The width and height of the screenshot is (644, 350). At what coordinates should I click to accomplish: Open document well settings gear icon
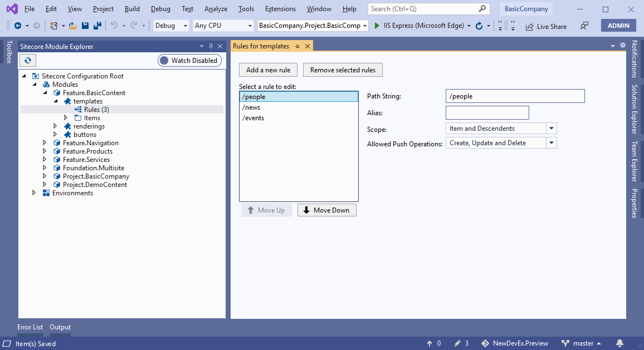coord(623,45)
